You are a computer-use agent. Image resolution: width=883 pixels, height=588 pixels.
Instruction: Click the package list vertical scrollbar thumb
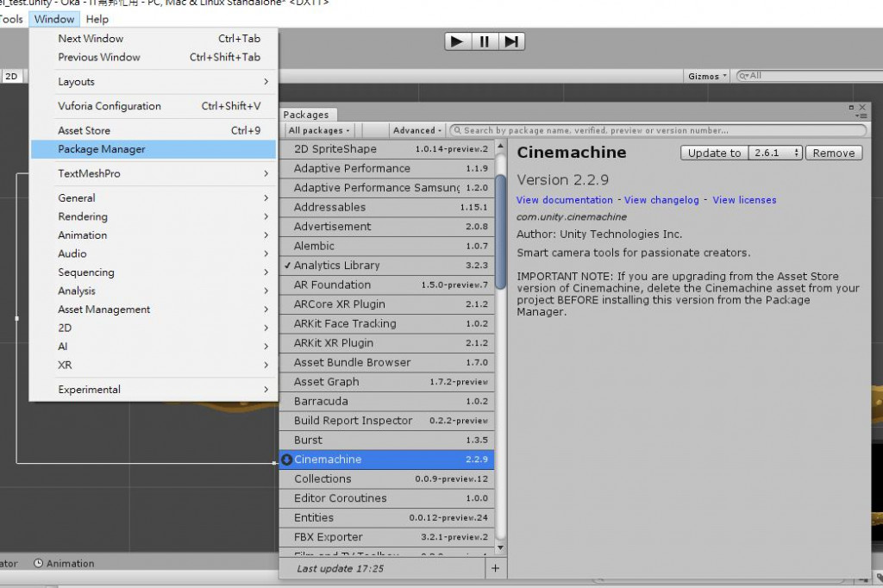pyautogui.click(x=500, y=231)
